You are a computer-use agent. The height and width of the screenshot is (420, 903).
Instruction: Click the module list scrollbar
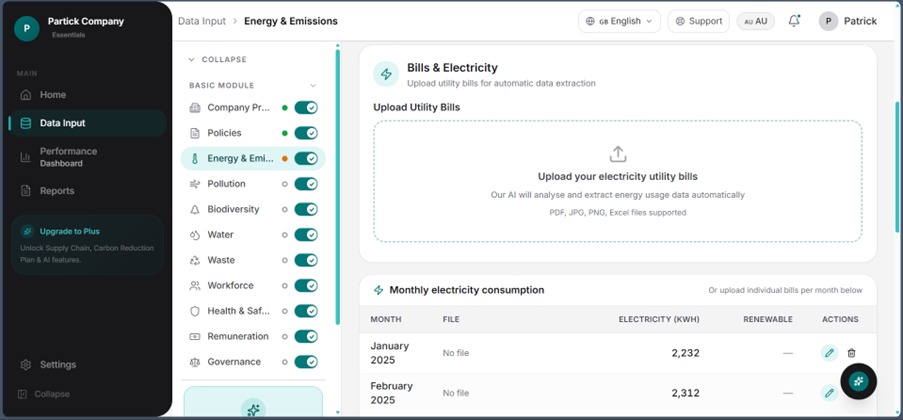pos(337,187)
